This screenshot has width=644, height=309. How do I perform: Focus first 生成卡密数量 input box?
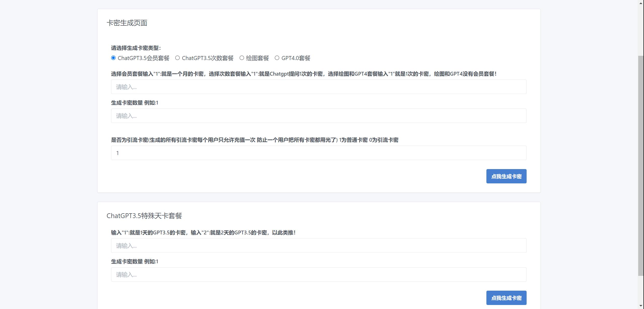pos(318,116)
